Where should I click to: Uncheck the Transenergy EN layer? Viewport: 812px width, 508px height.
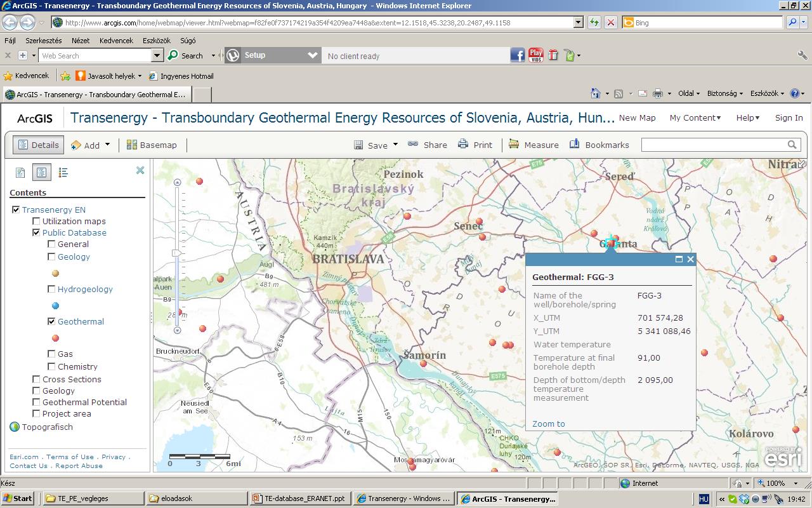click(x=16, y=210)
